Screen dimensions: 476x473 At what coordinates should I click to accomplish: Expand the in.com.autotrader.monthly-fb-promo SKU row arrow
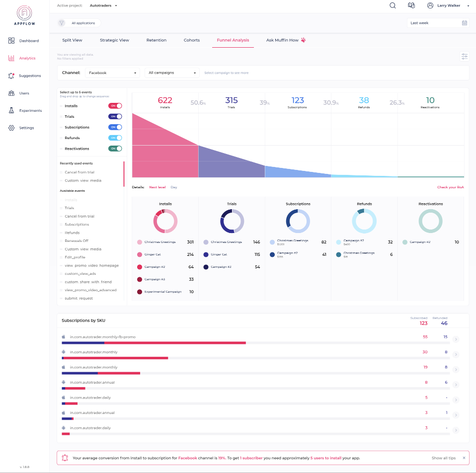point(456,339)
